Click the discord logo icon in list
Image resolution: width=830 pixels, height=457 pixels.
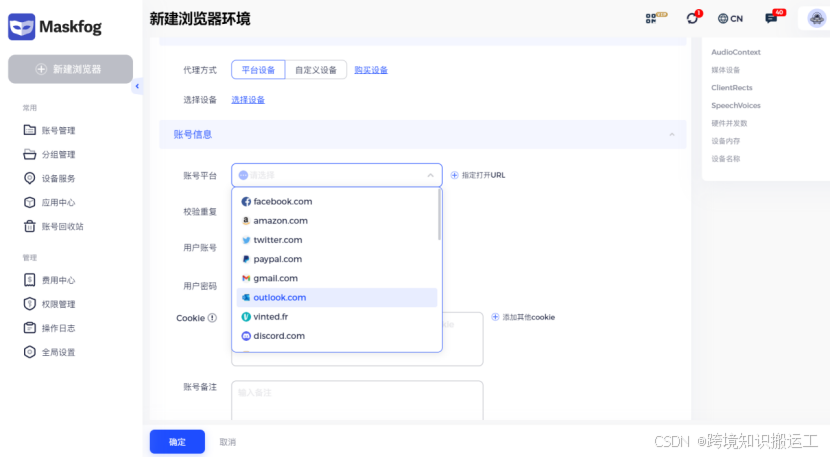point(246,336)
